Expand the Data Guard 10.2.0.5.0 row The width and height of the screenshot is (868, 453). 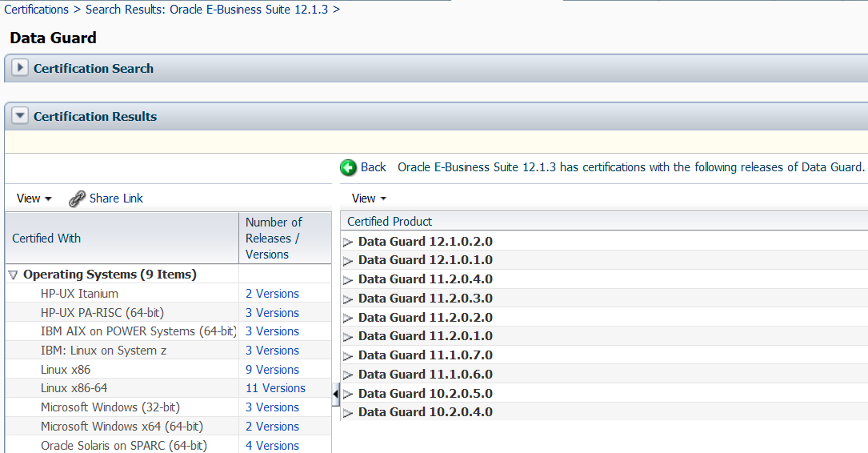(x=348, y=394)
